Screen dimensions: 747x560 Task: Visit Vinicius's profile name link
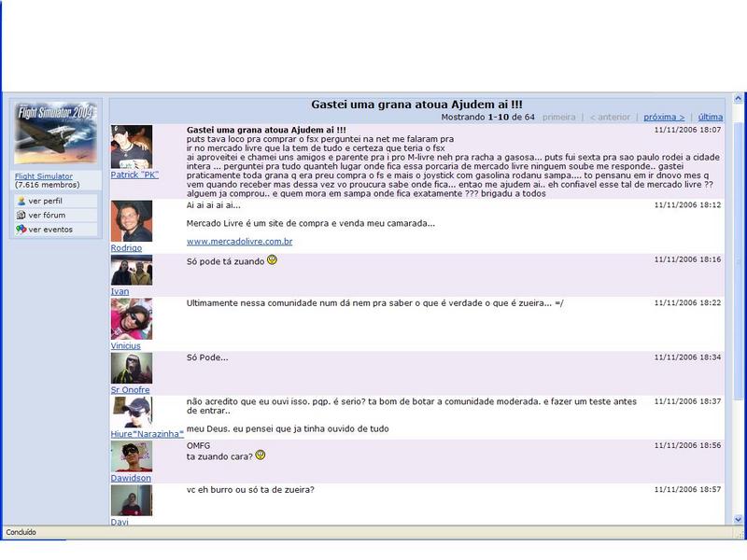pyautogui.click(x=125, y=345)
